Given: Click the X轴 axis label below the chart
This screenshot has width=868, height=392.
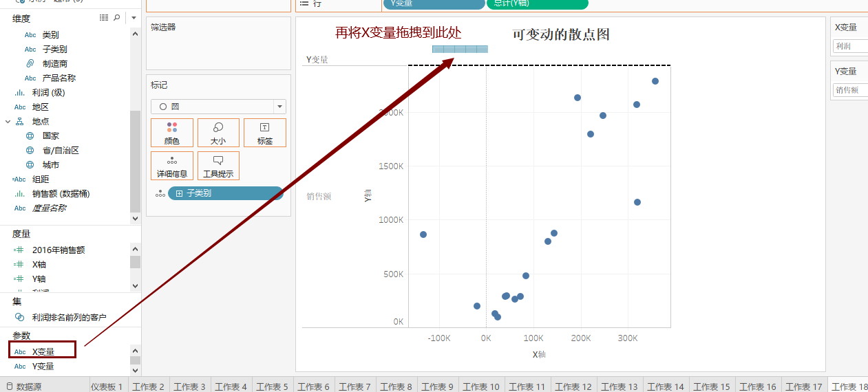Looking at the screenshot, I should tap(539, 354).
